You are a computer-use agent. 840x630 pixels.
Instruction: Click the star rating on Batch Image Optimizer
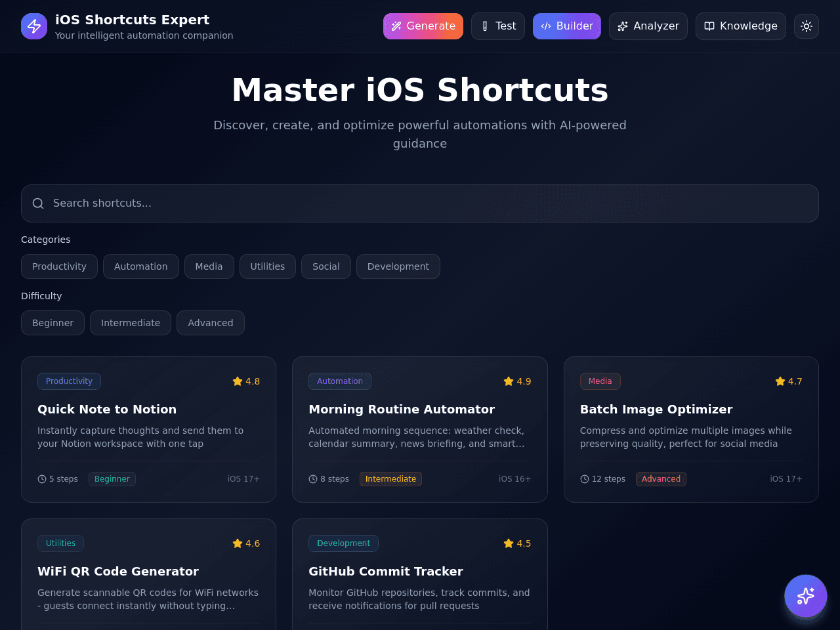(788, 381)
